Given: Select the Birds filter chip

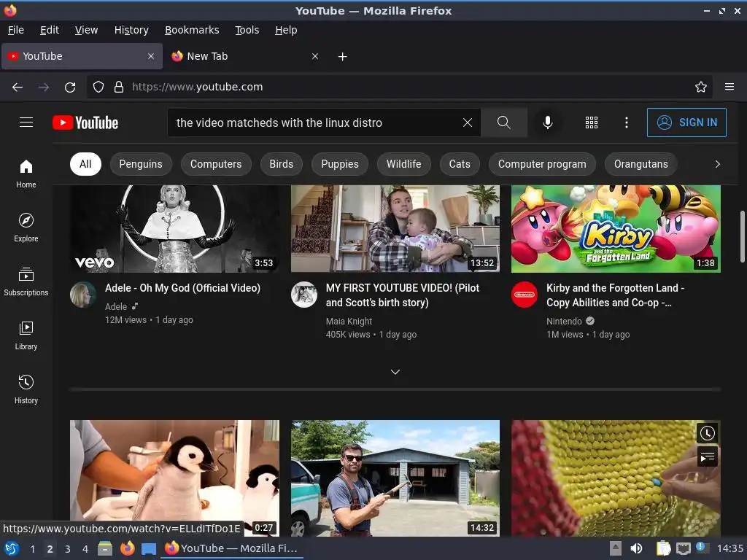Looking at the screenshot, I should pyautogui.click(x=281, y=164).
